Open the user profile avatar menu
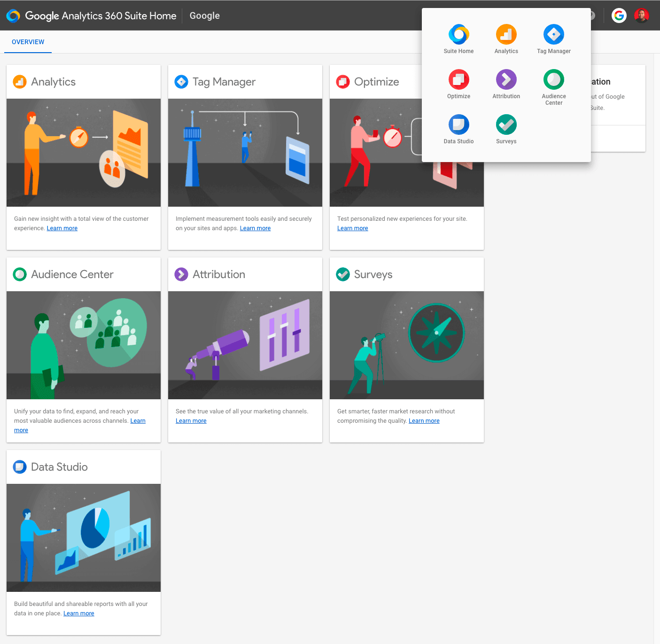Viewport: 660px width, 644px height. click(642, 16)
